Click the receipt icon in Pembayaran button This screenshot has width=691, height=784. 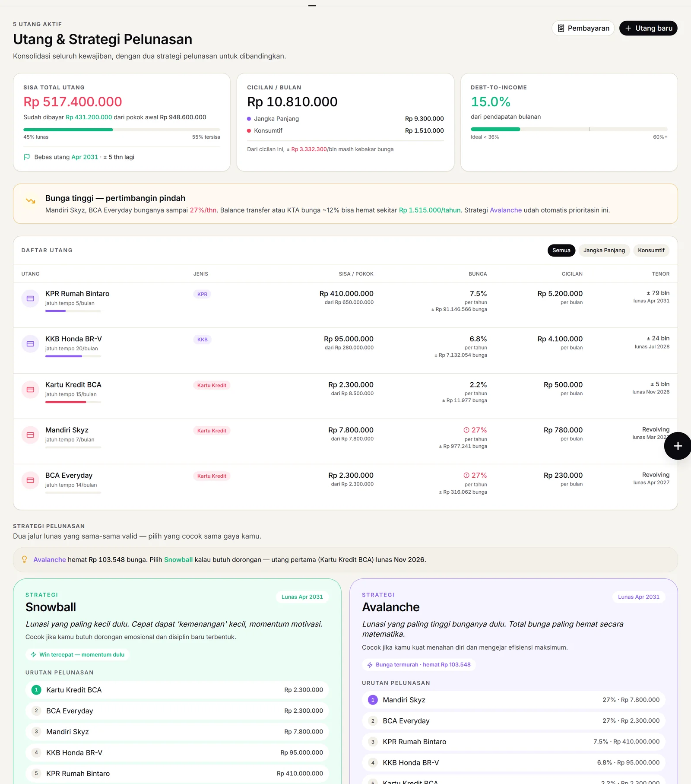click(561, 28)
